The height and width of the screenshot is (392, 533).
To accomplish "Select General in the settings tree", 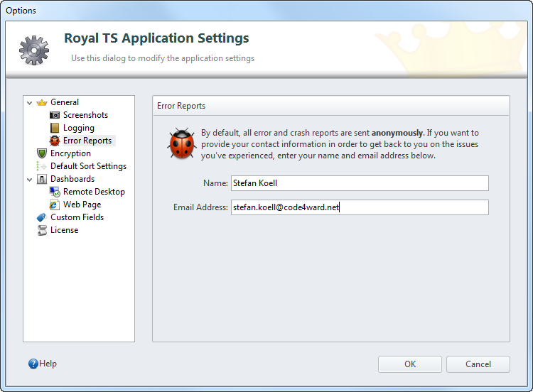I will click(x=65, y=102).
